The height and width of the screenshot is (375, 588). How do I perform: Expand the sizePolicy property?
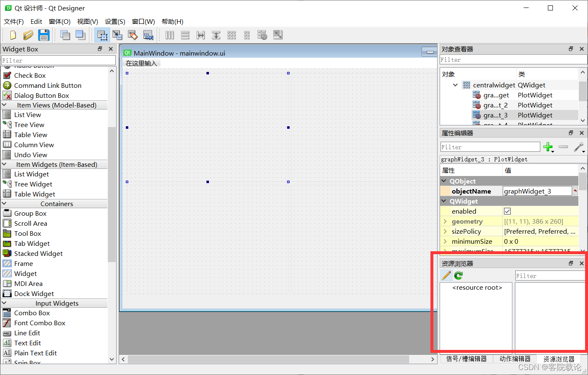click(x=445, y=231)
